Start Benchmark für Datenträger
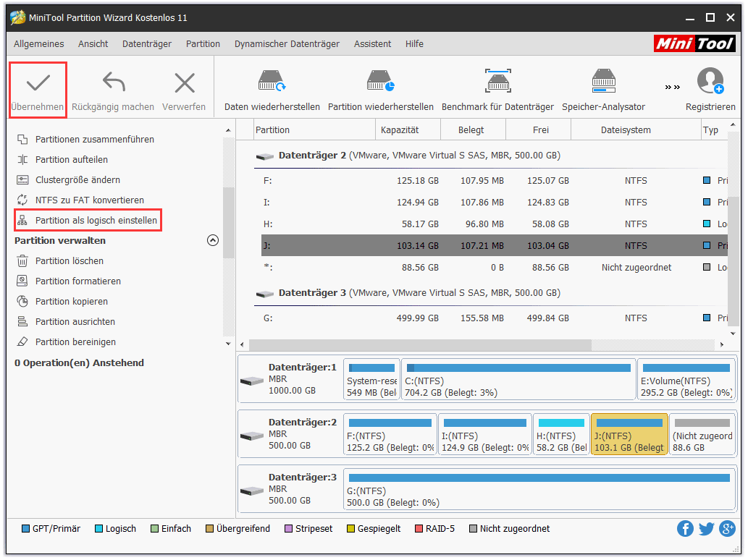The height and width of the screenshot is (560, 748). click(497, 81)
